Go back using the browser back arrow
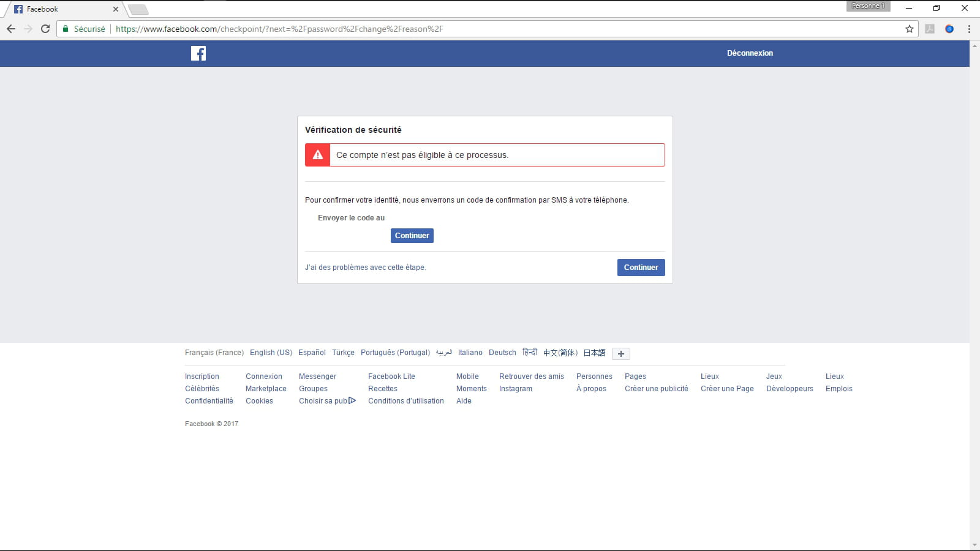This screenshot has height=551, width=980. (x=11, y=29)
